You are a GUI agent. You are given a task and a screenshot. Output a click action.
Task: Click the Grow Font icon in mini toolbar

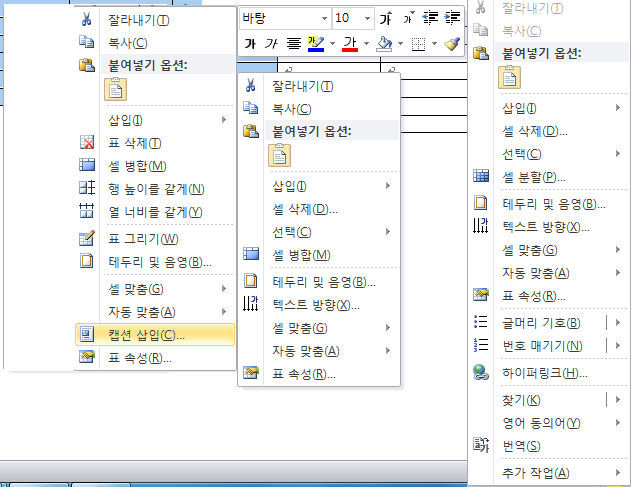(386, 18)
